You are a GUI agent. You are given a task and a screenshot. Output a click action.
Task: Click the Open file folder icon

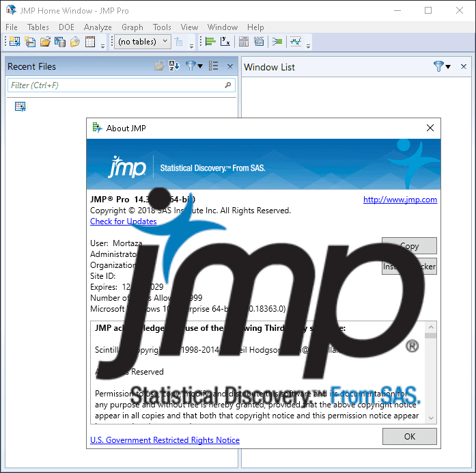point(45,42)
